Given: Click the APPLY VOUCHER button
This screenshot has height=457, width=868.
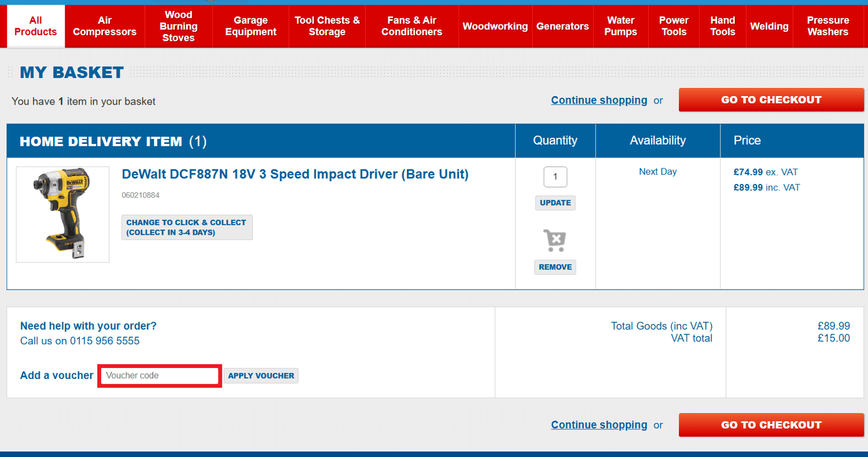Looking at the screenshot, I should click(261, 376).
